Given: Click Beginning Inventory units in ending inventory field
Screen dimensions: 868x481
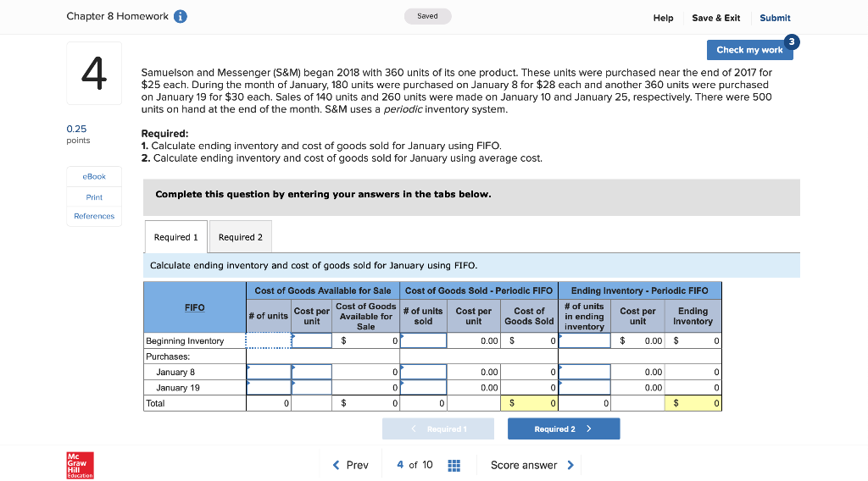Looking at the screenshot, I should click(x=585, y=340).
